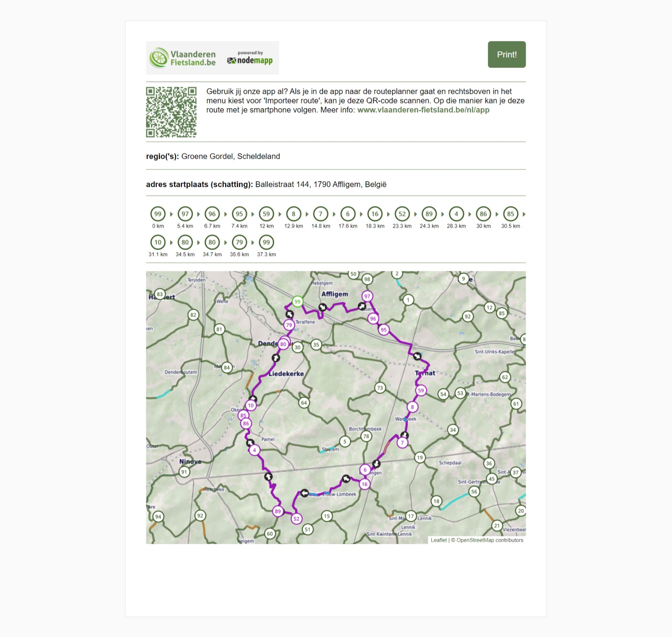Select node 52 at 23.3 km
The height and width of the screenshot is (637, 672).
[x=402, y=214]
